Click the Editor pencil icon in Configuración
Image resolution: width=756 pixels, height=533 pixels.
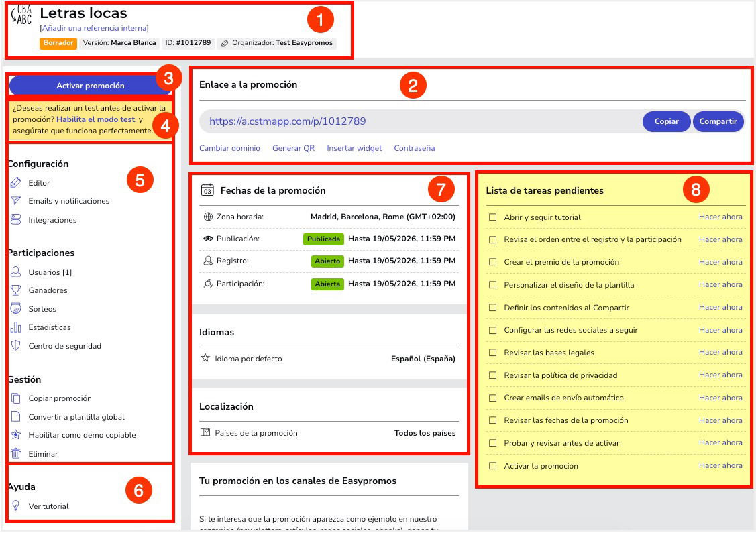(x=16, y=182)
